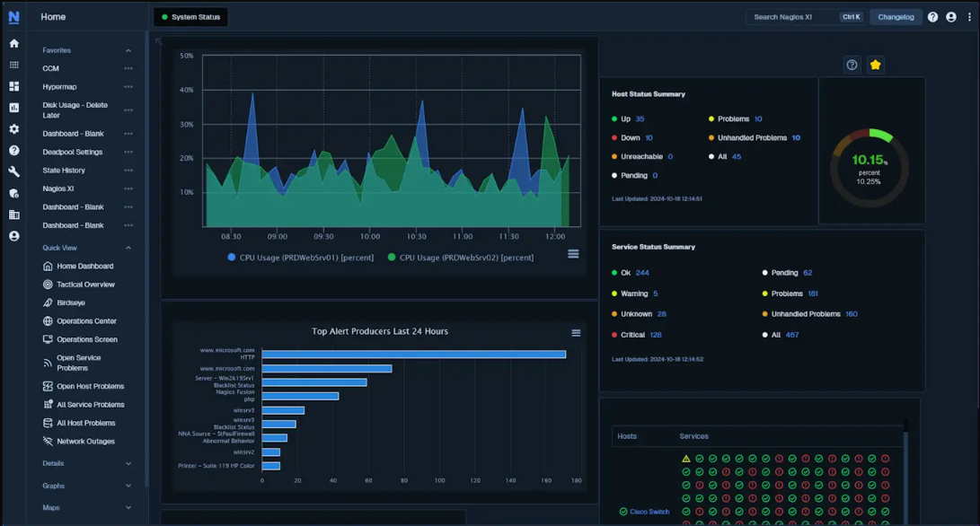Open the Configure gear icon in sidebar
Screen dimensions: 980x526
click(x=13, y=128)
